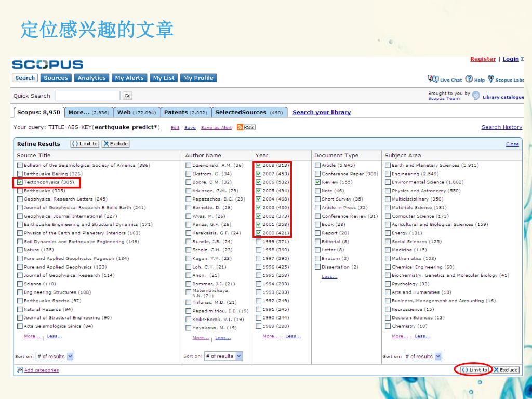Select the Scopus: 8,950 results tab
The height and width of the screenshot is (399, 532).
coord(38,112)
